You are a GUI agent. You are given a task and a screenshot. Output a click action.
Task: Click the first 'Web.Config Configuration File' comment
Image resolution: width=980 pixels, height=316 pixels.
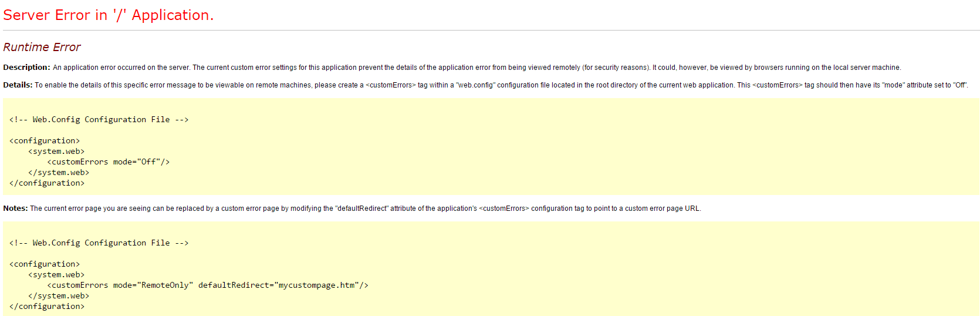[99, 120]
